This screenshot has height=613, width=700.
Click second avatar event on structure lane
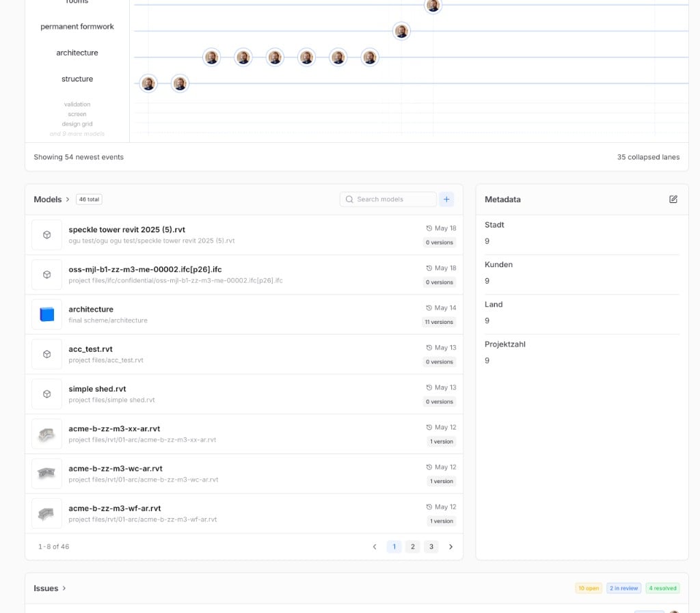[x=180, y=83]
